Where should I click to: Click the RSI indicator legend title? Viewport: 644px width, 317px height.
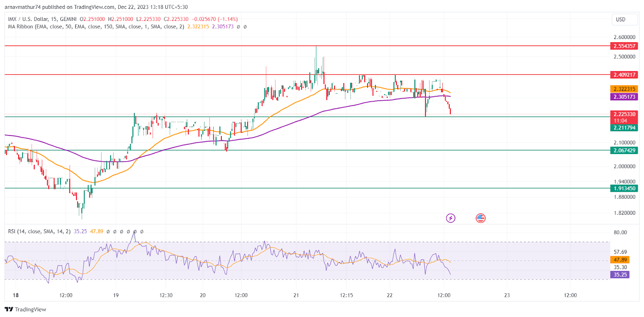(39, 231)
